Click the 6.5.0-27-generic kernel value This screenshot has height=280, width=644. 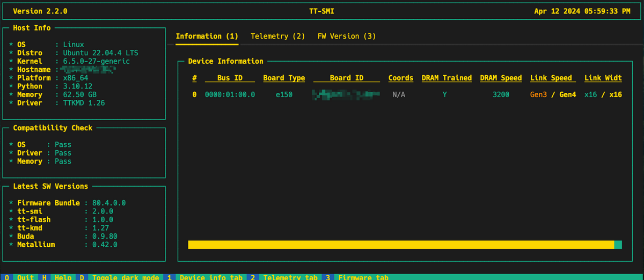97,61
